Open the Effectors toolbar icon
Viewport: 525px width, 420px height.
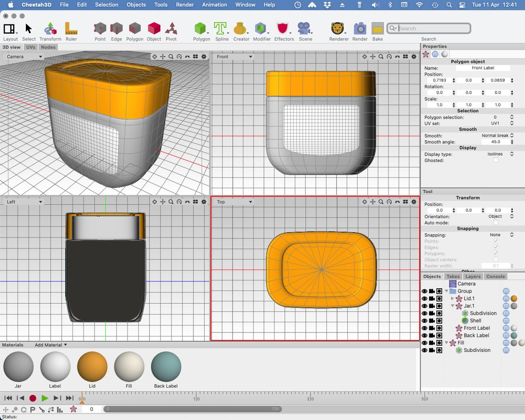(x=283, y=28)
